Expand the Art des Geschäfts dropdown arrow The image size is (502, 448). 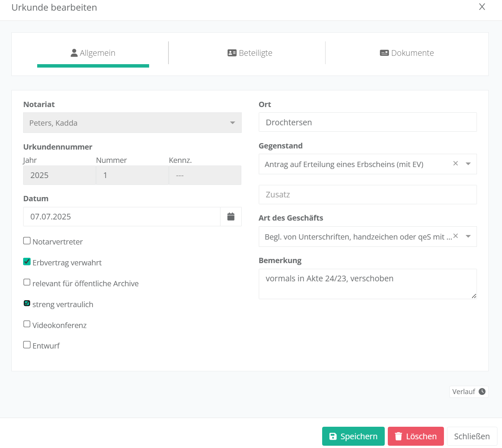pos(468,236)
